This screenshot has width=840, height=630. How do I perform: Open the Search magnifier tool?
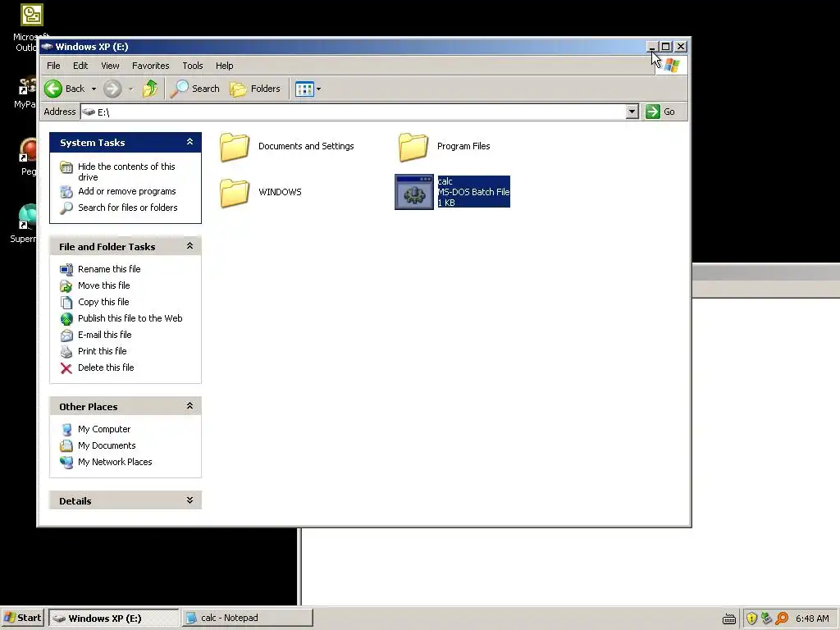click(x=195, y=89)
